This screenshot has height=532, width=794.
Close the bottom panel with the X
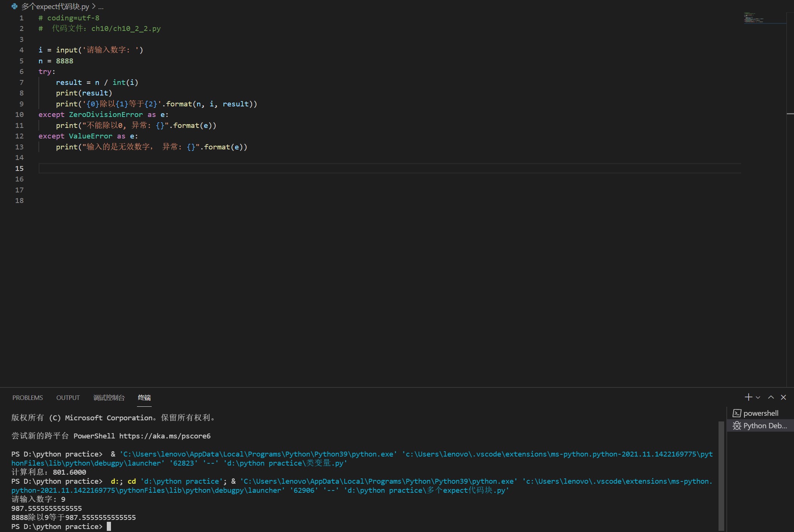(x=783, y=397)
